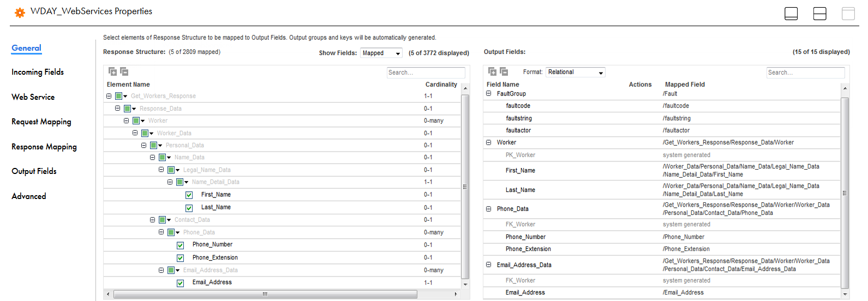The image size is (868, 301).
Task: Open the Advanced tab
Action: [x=29, y=196]
